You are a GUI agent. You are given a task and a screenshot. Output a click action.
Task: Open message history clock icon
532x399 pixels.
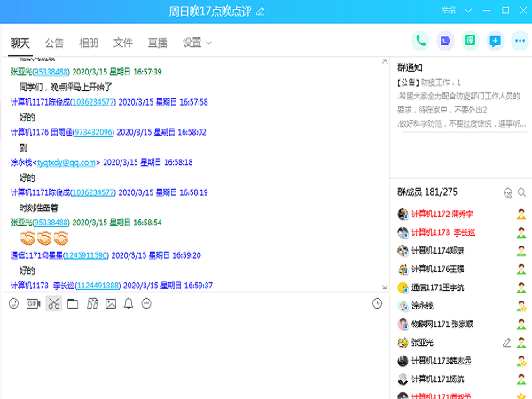click(377, 303)
